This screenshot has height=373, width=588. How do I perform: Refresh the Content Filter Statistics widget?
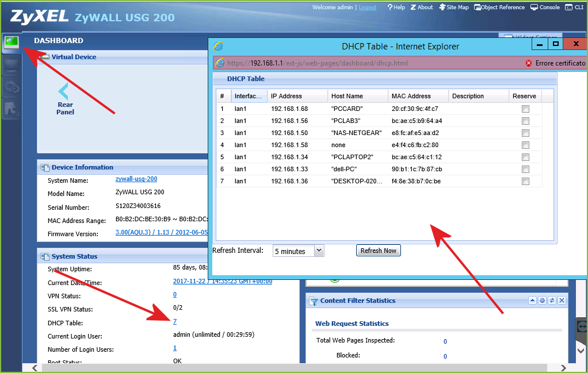552,301
